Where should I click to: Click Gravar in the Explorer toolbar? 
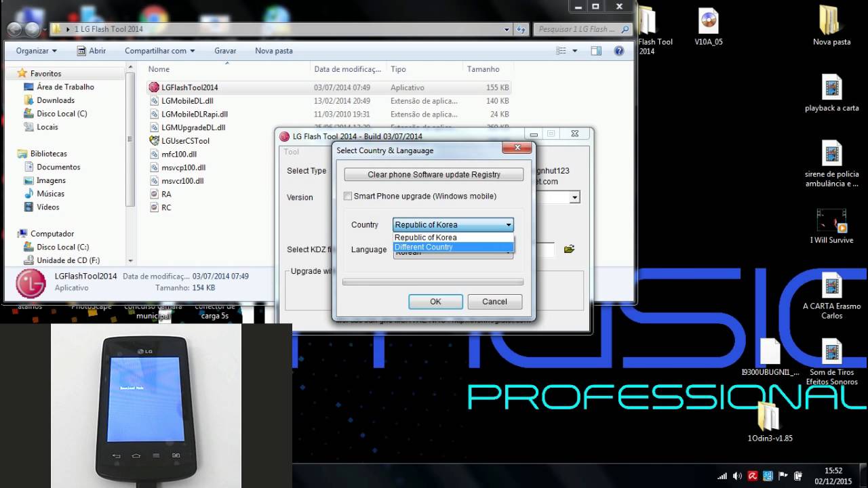pyautogui.click(x=225, y=51)
